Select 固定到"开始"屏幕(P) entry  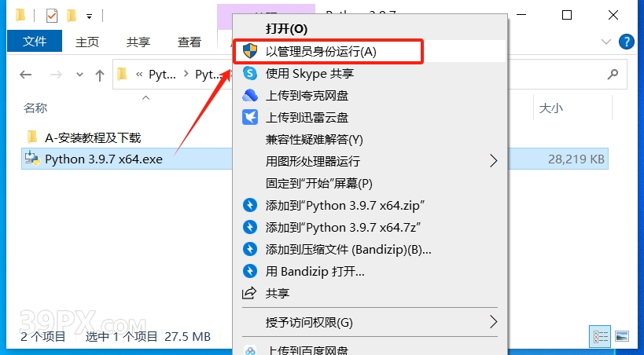click(318, 184)
